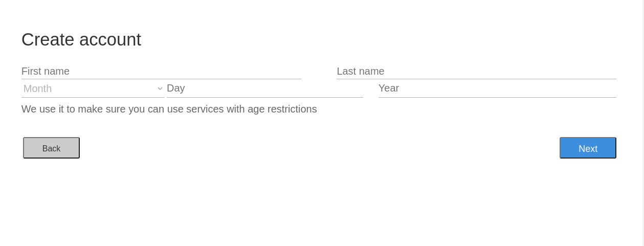Place cursor on Last name placeholder
Screen dimensions: 644x246
tap(361, 72)
